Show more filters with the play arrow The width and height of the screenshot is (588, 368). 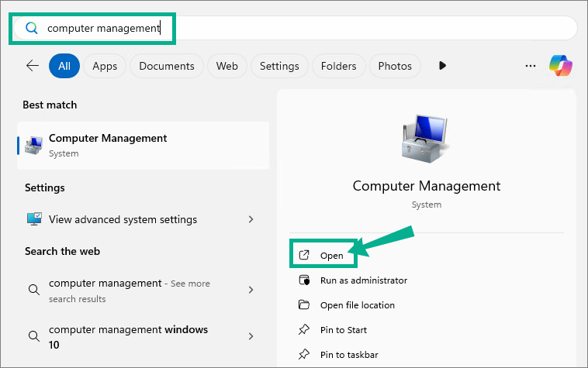point(442,66)
